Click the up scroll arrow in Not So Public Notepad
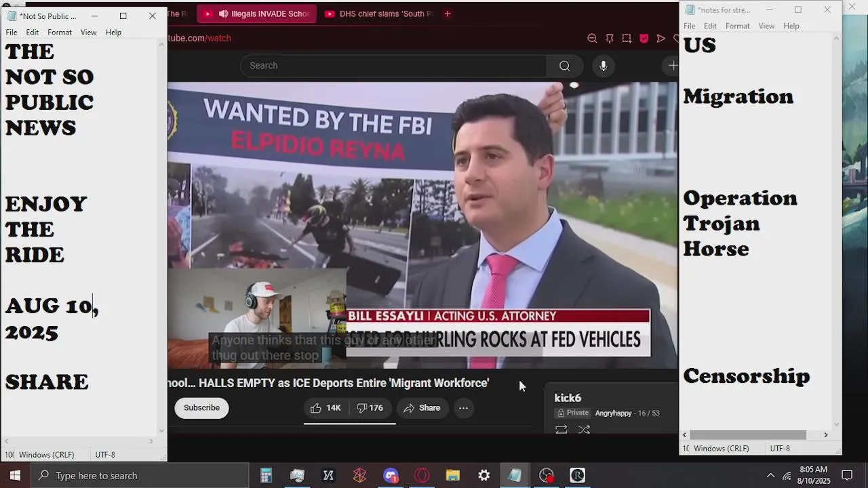This screenshot has width=868, height=488. point(161,44)
